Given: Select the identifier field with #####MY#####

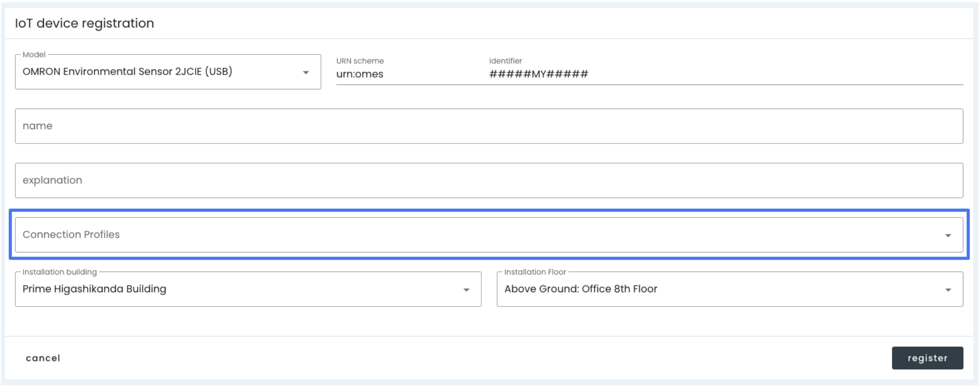Looking at the screenshot, I should (726, 74).
